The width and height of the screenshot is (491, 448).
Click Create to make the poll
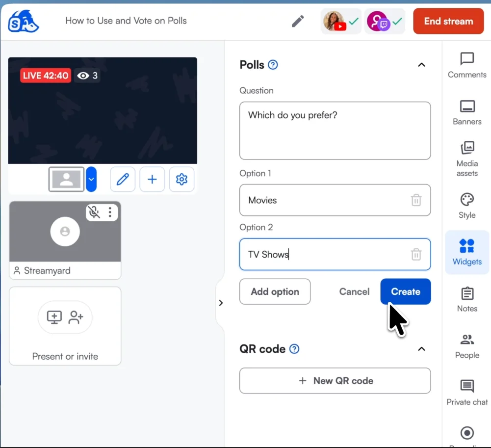(x=406, y=291)
